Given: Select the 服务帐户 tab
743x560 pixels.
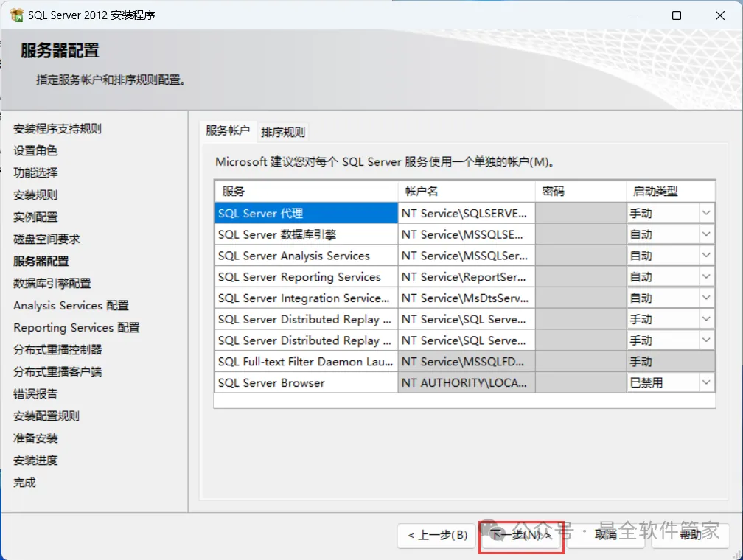Looking at the screenshot, I should pyautogui.click(x=228, y=130).
